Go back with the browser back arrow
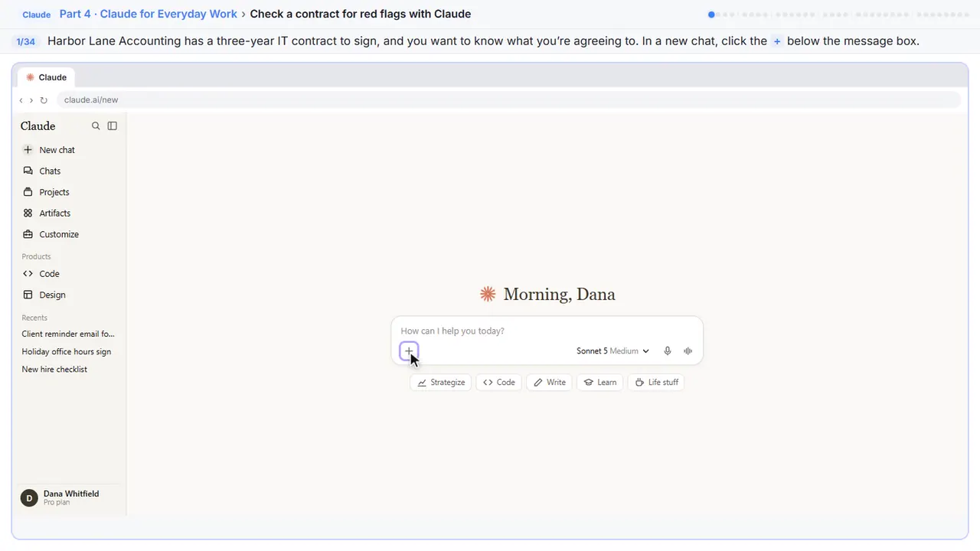Viewport: 980px width, 551px height. tap(21, 100)
